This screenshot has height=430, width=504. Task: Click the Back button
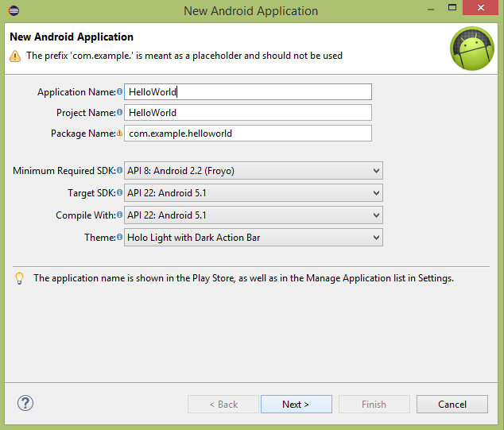click(223, 404)
